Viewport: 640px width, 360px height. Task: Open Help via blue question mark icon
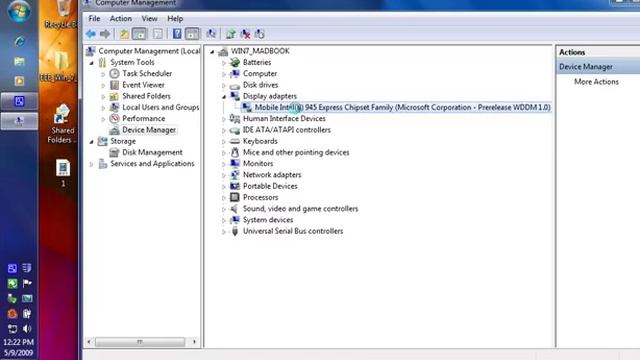coord(177,34)
